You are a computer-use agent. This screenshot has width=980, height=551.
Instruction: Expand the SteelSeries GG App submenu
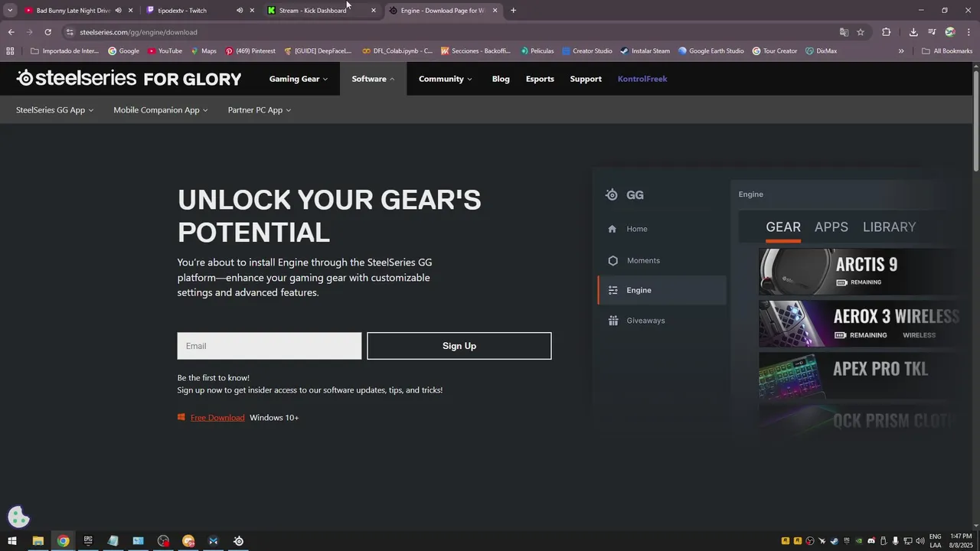point(54,110)
